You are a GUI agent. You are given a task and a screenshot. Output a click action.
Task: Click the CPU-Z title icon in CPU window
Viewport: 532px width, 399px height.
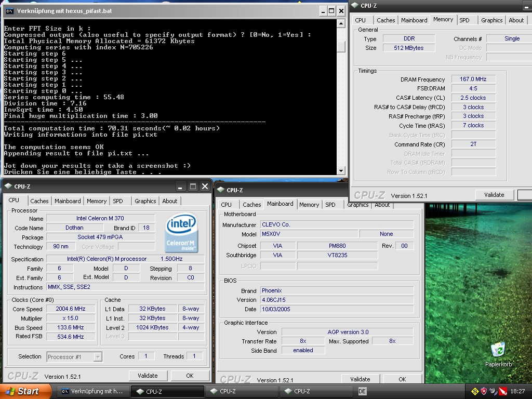coord(8,187)
